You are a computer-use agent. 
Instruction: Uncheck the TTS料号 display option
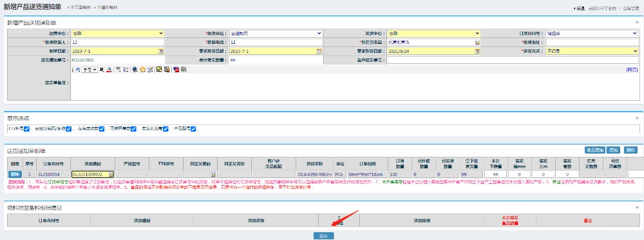point(26,129)
